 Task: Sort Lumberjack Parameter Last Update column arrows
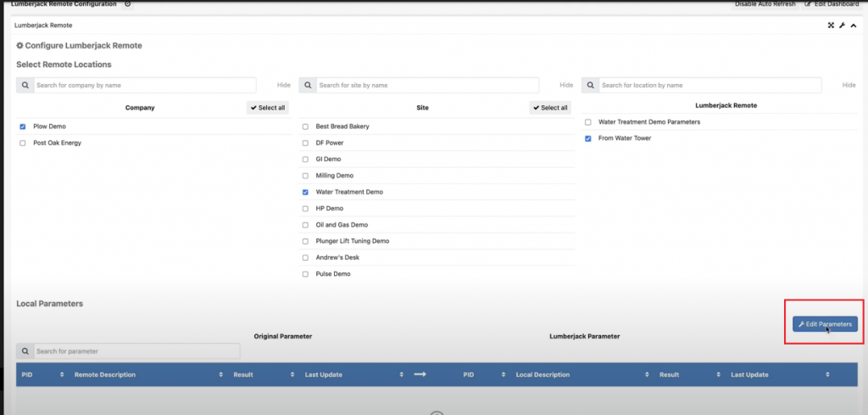click(827, 374)
